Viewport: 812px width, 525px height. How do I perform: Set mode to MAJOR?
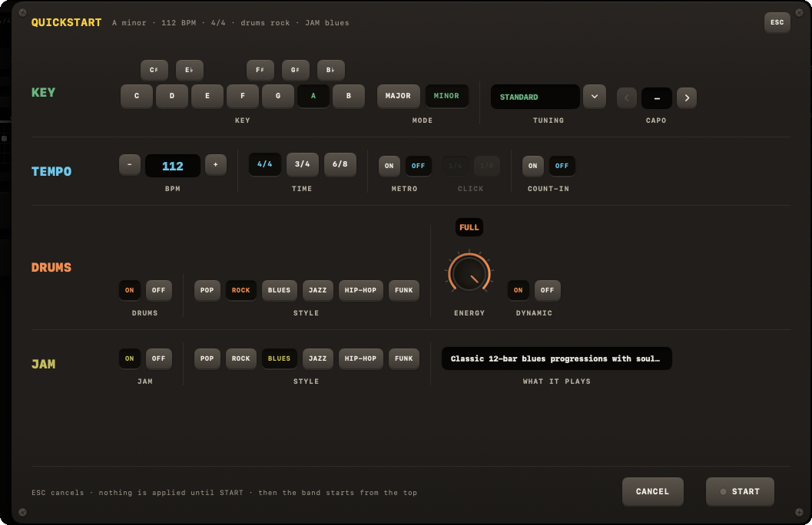click(x=398, y=96)
